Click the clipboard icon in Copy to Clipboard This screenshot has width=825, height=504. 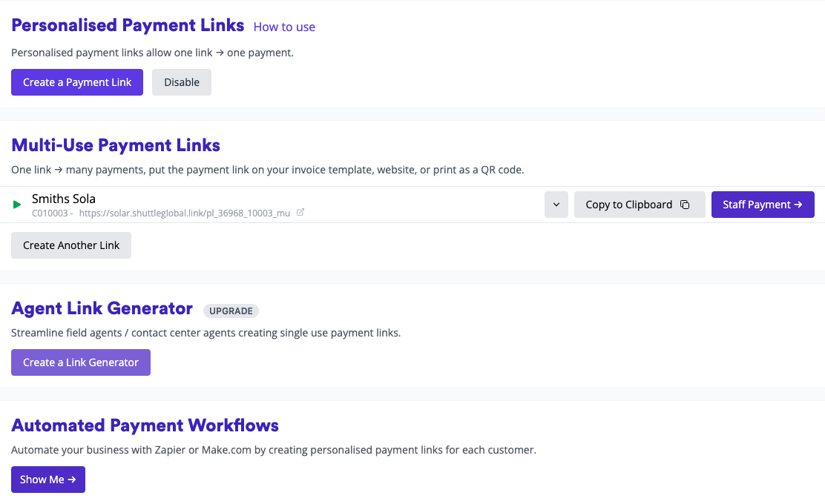(x=685, y=205)
